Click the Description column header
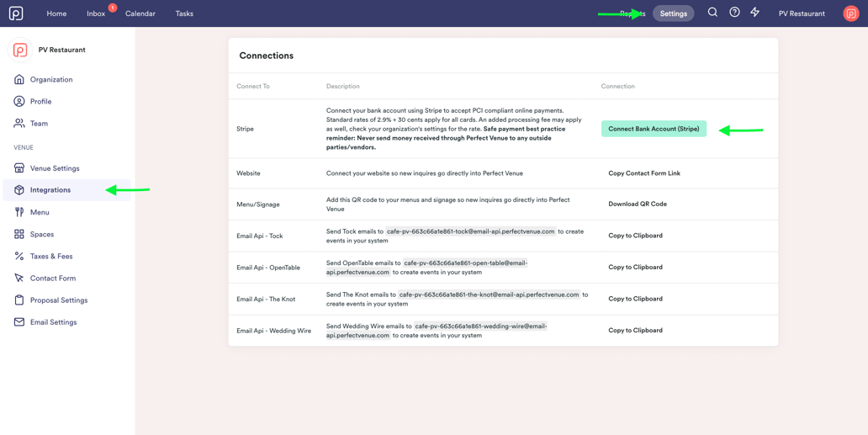 coord(343,87)
